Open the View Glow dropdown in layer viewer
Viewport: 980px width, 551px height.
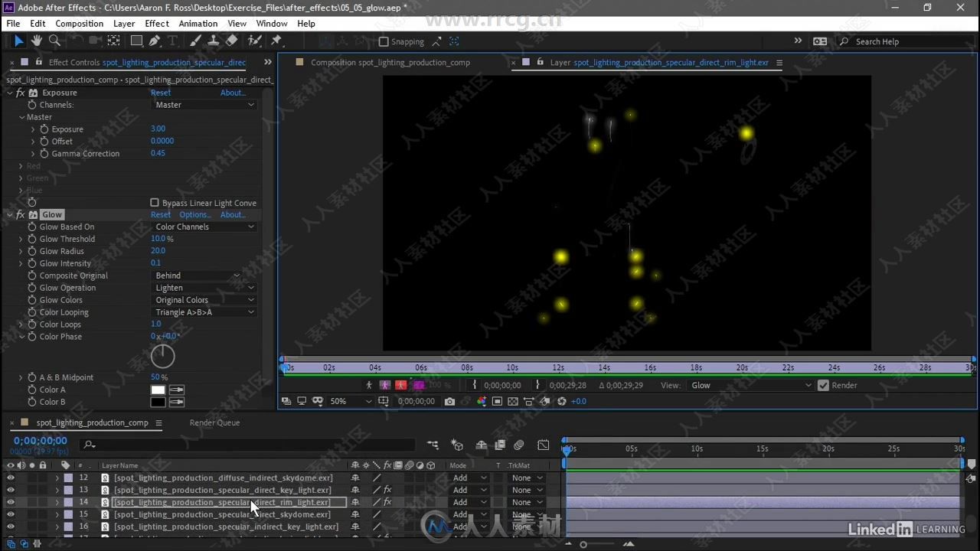[x=750, y=385]
